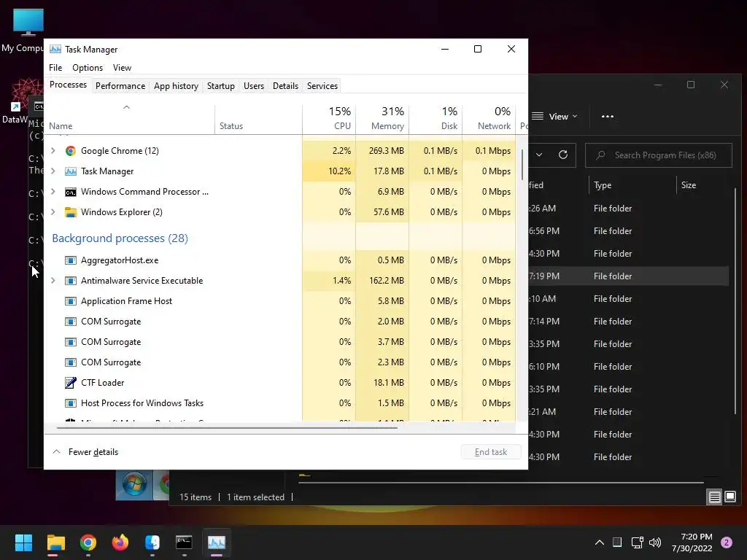Open address bar history dropdown in File Explorer
Viewport: 747px width, 560px height.
click(x=539, y=155)
